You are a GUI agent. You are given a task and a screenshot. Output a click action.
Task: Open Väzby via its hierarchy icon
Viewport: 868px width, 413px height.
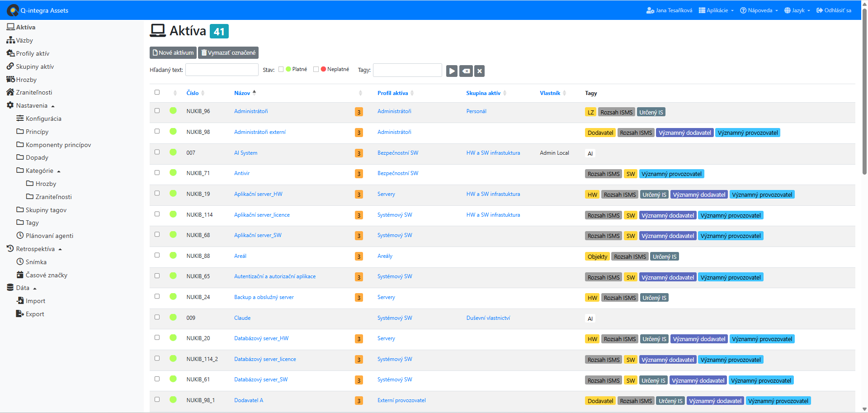(10, 40)
